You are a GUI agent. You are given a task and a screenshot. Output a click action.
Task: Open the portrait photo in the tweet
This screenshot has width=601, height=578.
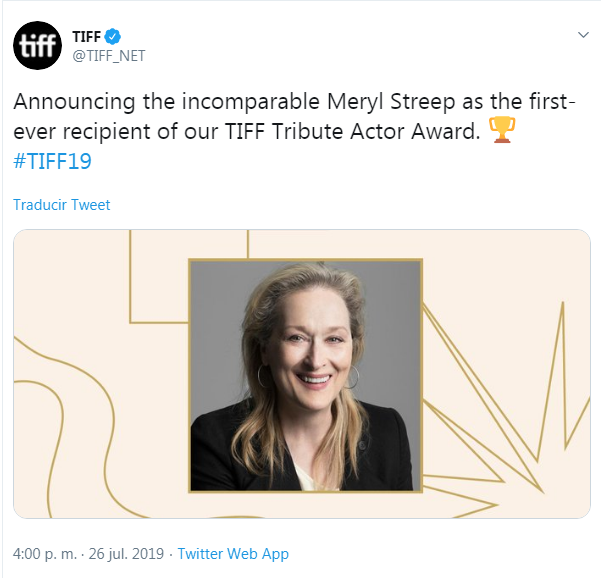click(305, 375)
